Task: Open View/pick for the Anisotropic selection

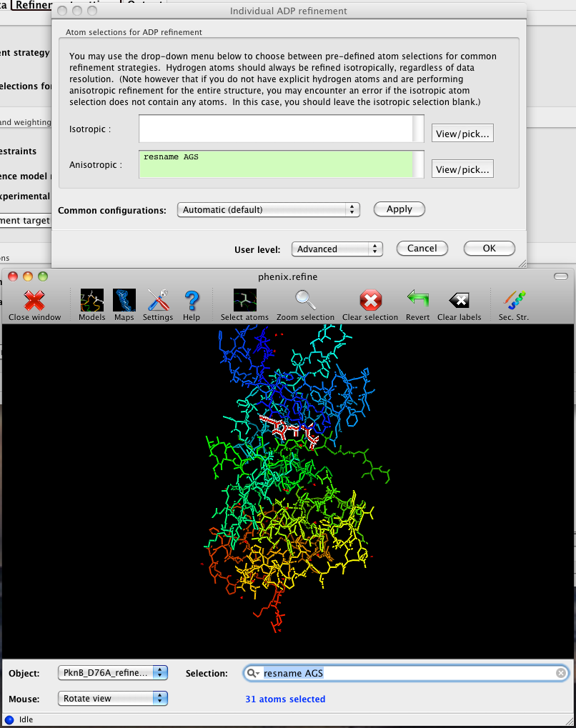Action: (462, 169)
